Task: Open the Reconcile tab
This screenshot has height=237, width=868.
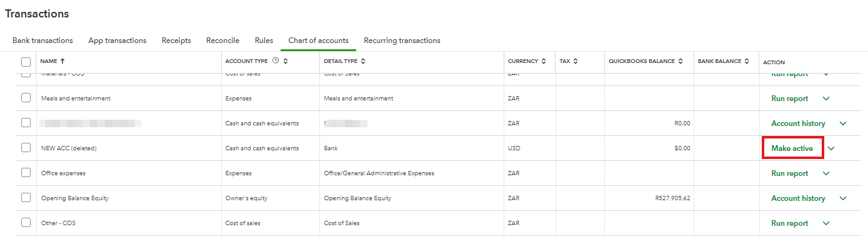Action: (223, 41)
